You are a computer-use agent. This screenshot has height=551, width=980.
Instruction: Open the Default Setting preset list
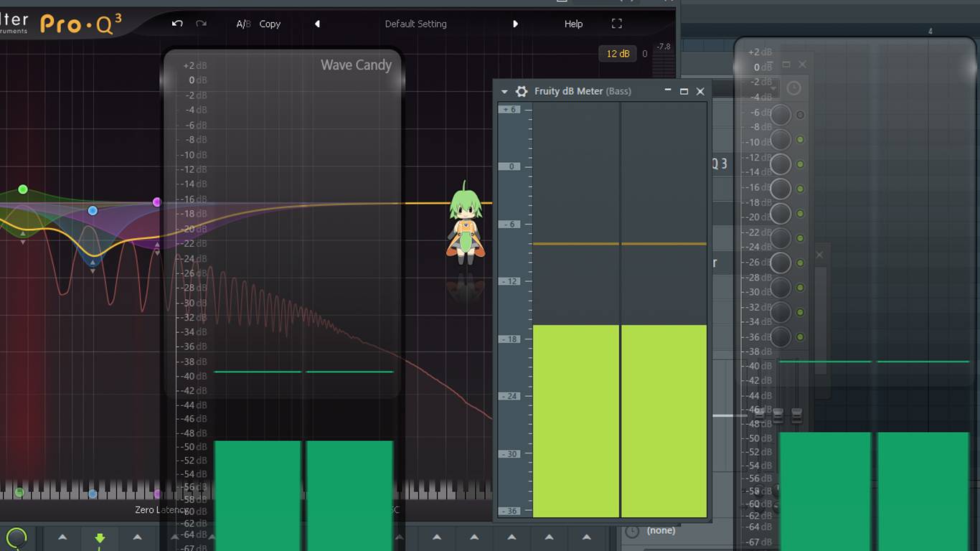416,24
